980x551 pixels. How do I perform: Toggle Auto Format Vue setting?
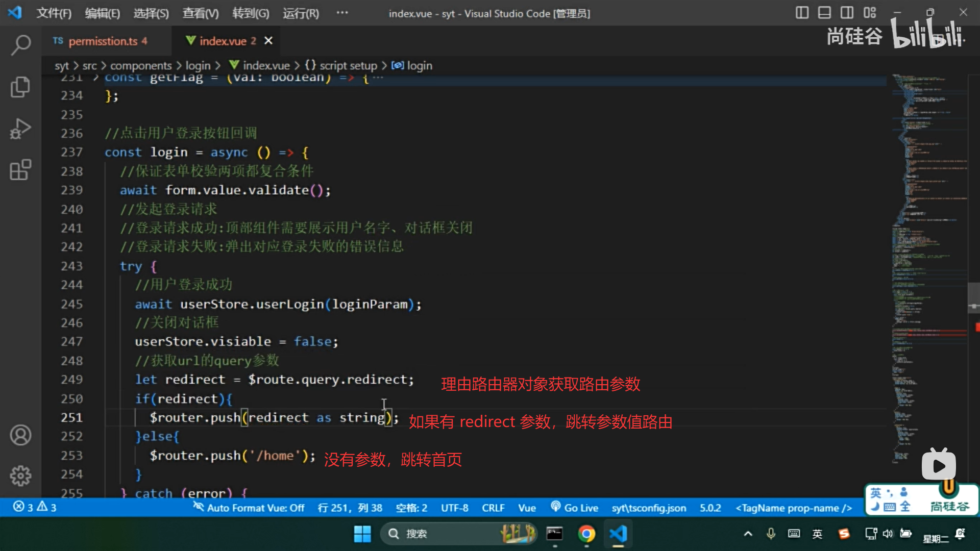pyautogui.click(x=249, y=508)
